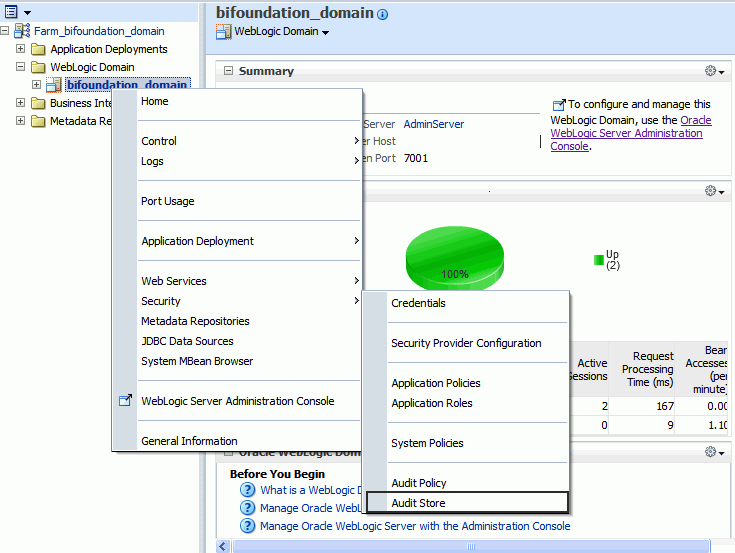Click the Farm_bifoundation_domain farm icon
Image resolution: width=735 pixels, height=553 pixels.
(22, 31)
